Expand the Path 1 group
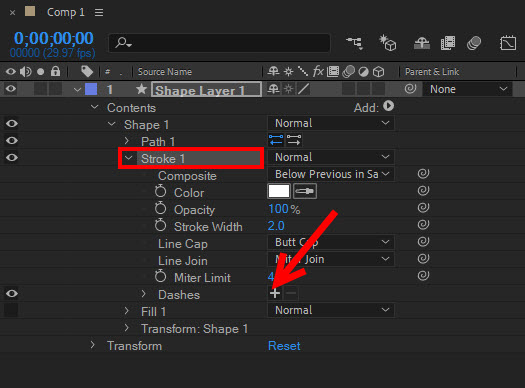 (x=127, y=140)
